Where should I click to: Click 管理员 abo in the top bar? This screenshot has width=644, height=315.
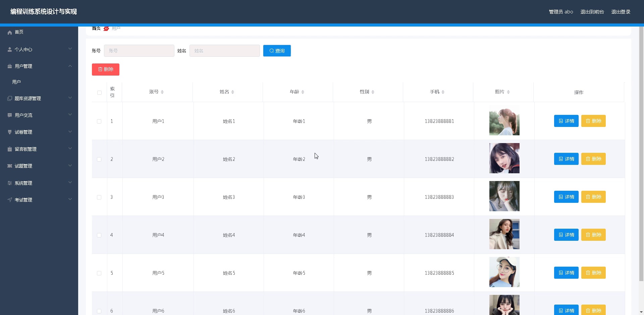(561, 12)
